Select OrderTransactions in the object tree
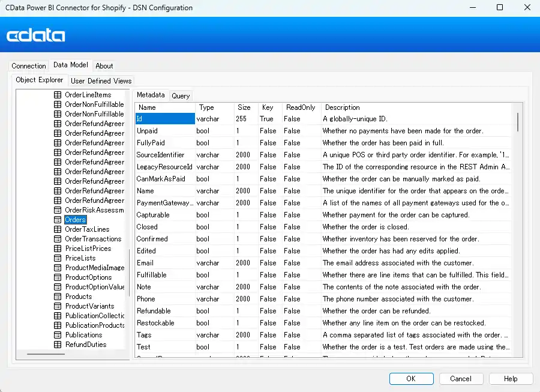This screenshot has height=392, width=540. [x=93, y=239]
